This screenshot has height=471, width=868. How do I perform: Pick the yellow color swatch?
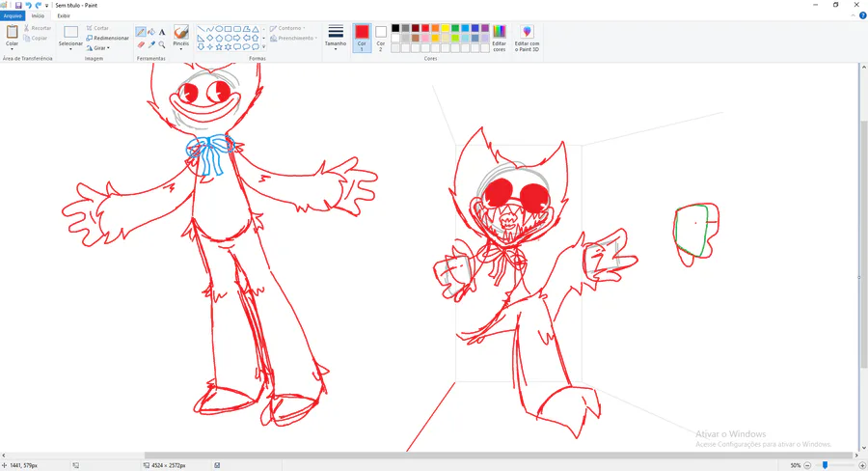445,28
